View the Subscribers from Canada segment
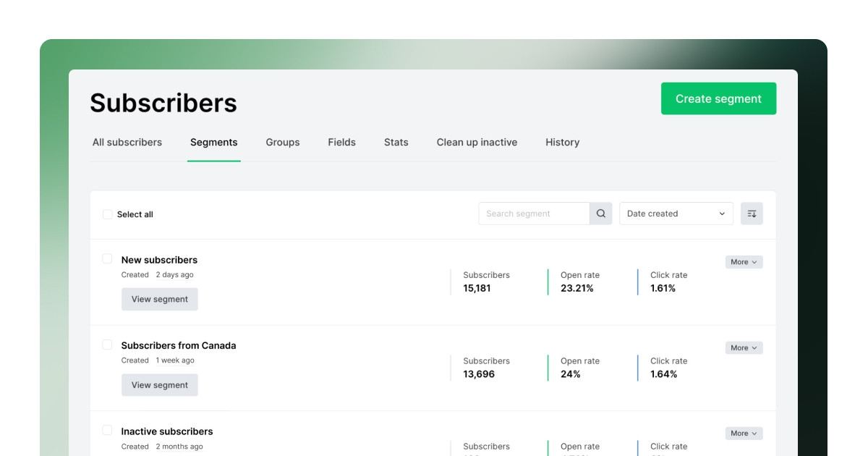 pyautogui.click(x=159, y=385)
